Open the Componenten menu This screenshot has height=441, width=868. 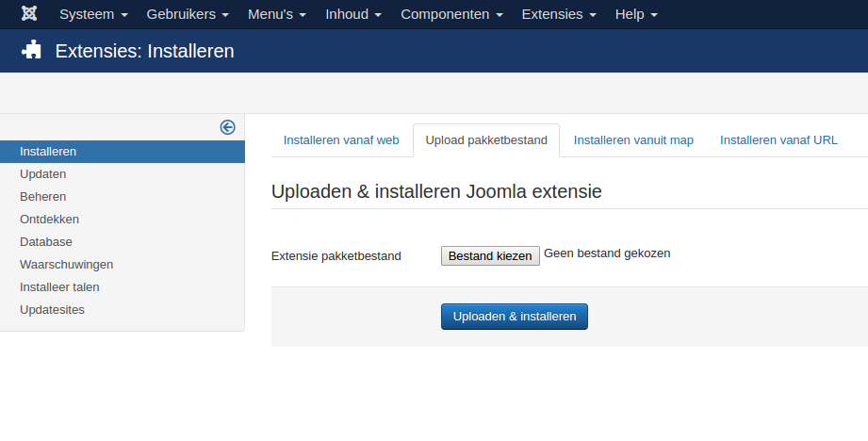[451, 14]
